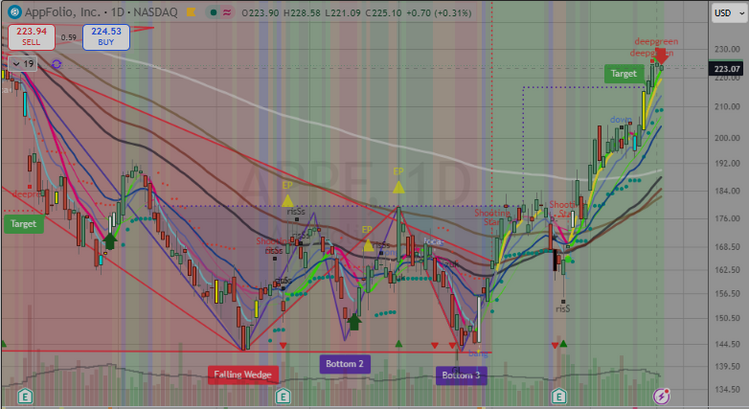The width and height of the screenshot is (749, 409).
Task: Click the 150.50 price axis label
Action: 727,318
